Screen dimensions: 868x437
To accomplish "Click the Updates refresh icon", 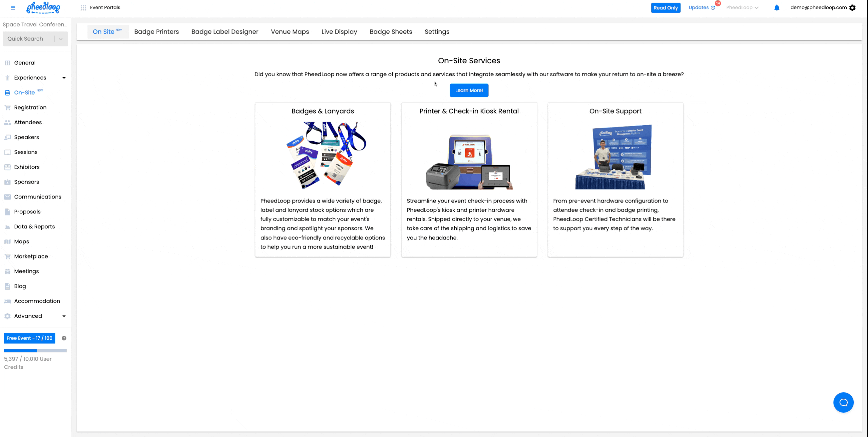I will click(x=713, y=8).
